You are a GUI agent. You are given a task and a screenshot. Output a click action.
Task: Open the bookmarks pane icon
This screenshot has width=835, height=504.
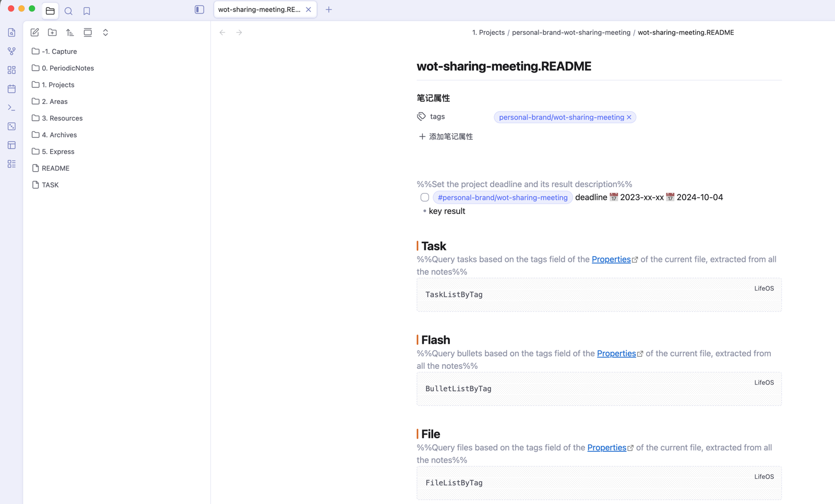pos(87,10)
